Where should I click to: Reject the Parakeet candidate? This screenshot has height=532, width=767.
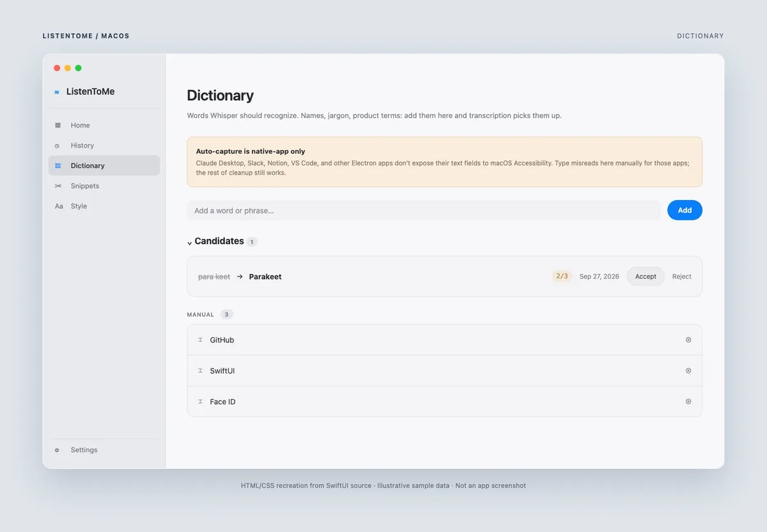click(682, 277)
